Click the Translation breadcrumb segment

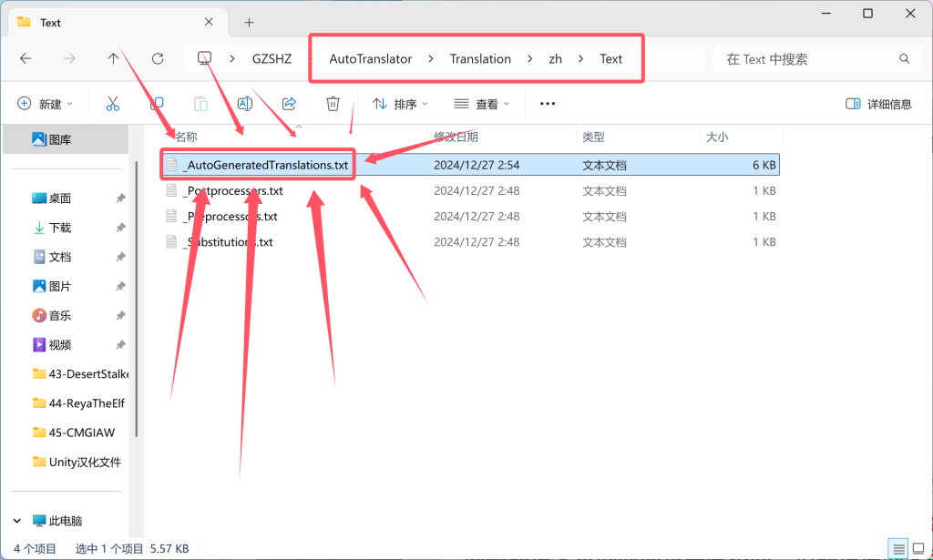(x=480, y=58)
